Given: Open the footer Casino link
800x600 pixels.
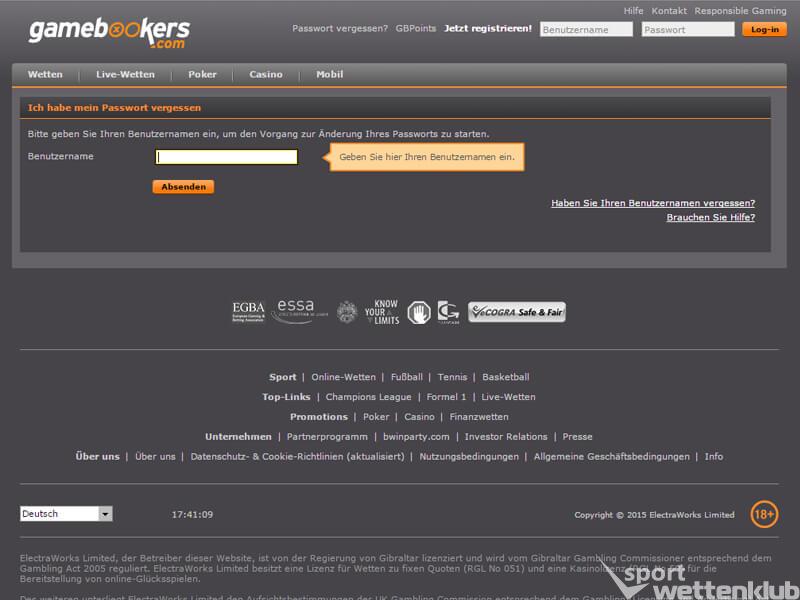Looking at the screenshot, I should (419, 417).
